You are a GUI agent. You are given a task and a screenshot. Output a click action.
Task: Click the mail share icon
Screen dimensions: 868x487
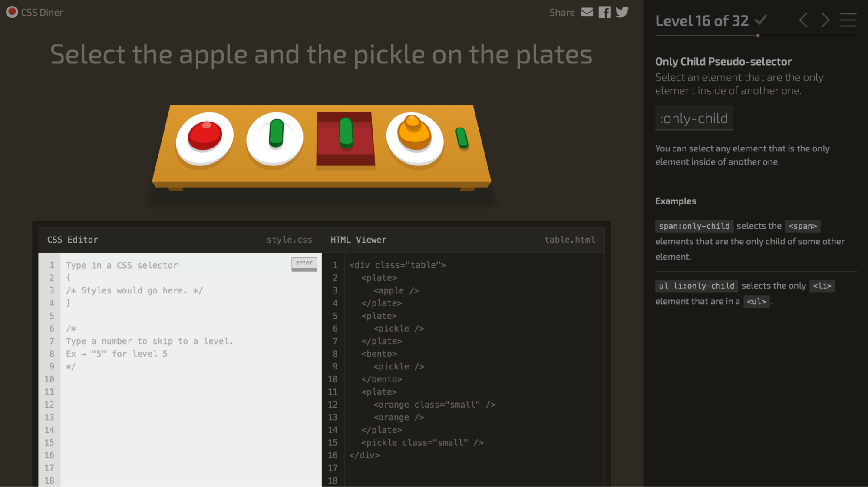[587, 12]
